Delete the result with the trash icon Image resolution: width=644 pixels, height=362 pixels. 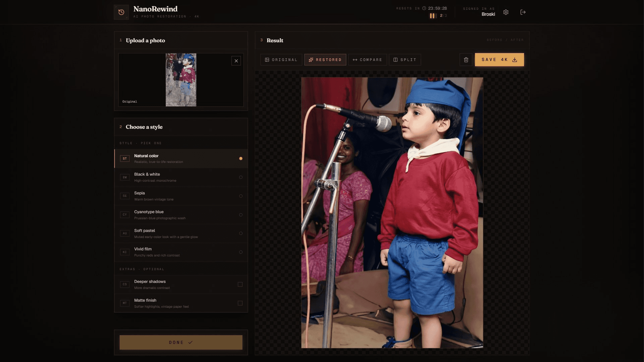(x=466, y=60)
